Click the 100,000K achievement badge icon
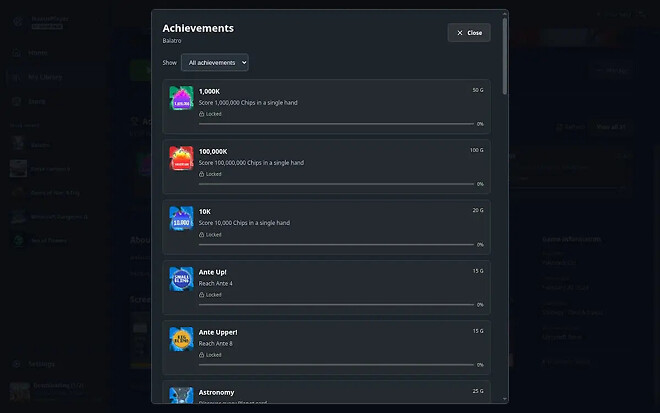The width and height of the screenshot is (660, 413). 181,158
